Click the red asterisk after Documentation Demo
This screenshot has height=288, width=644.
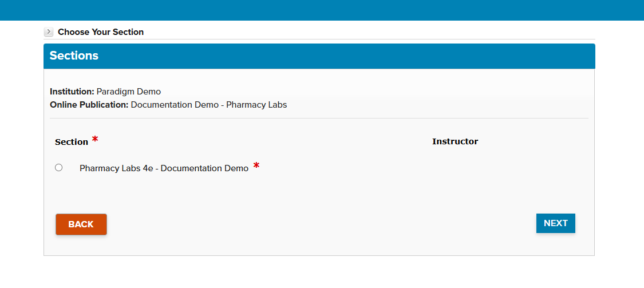click(x=256, y=167)
